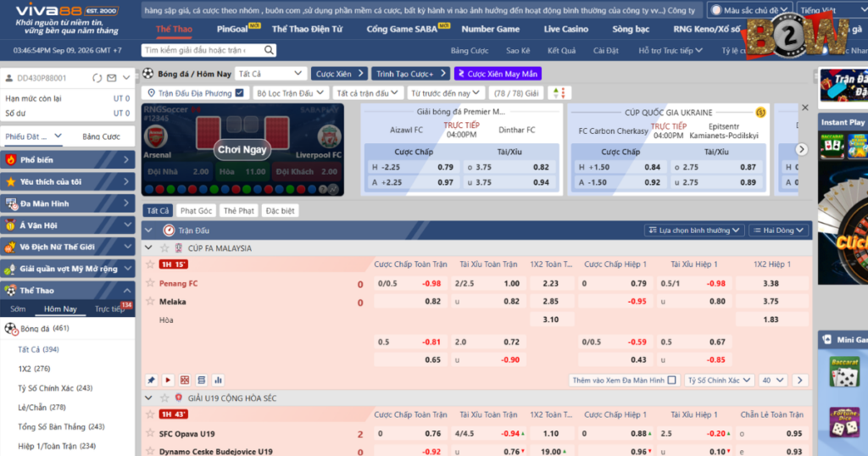This screenshot has height=456, width=868.
Task: Favorite Penang FC with its star
Action: [x=150, y=283]
